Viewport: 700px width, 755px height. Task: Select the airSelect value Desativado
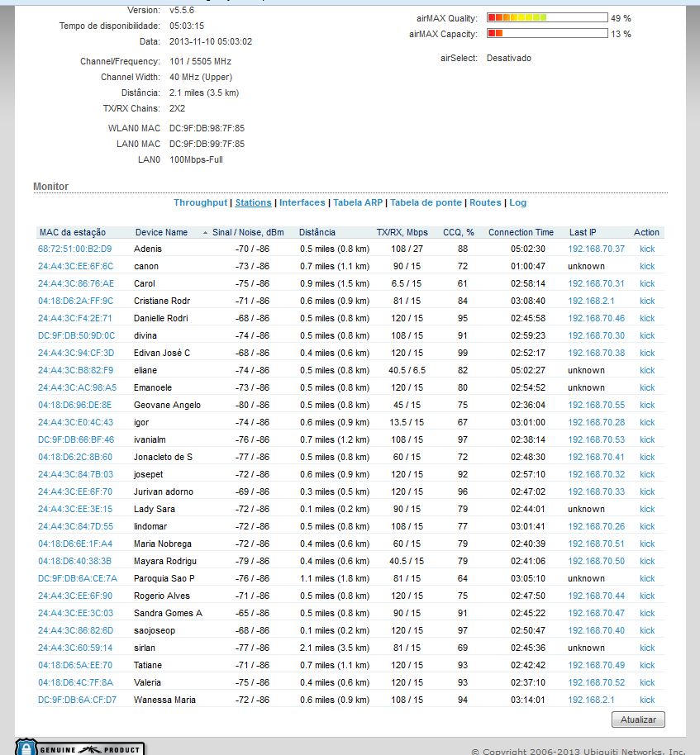(509, 58)
